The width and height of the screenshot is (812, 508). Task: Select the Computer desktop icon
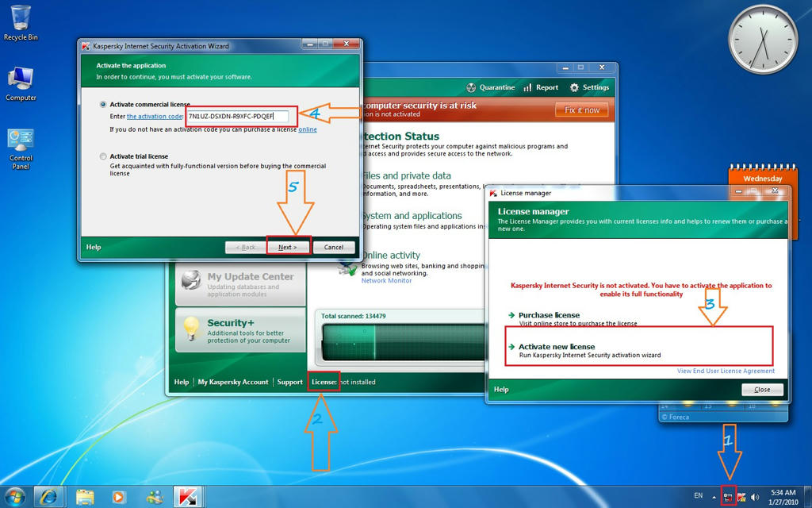(21, 84)
